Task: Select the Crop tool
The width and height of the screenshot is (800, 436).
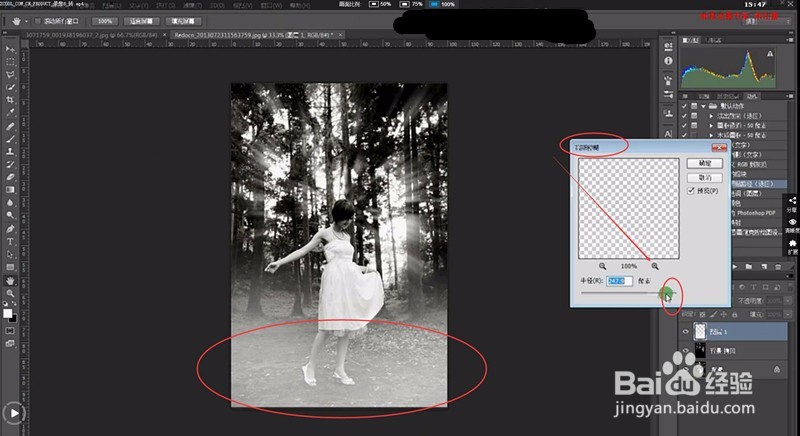Action: coord(10,100)
